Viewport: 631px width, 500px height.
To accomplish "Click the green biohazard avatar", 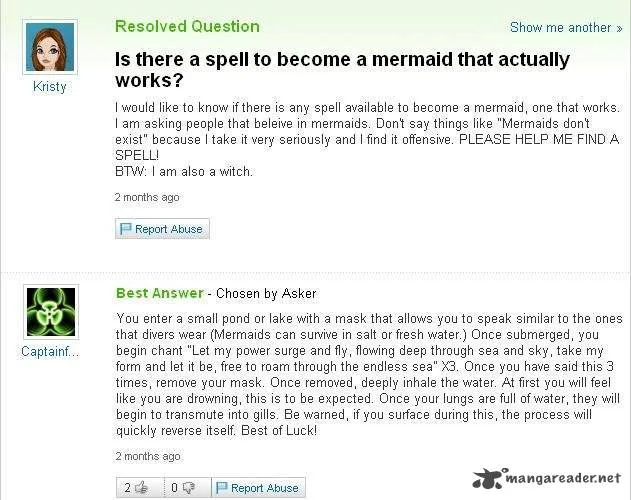I will (51, 312).
